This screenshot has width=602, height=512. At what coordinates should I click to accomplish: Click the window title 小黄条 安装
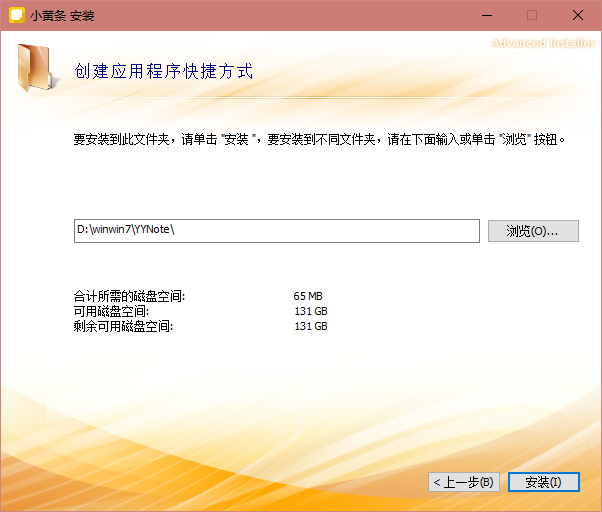tap(62, 16)
